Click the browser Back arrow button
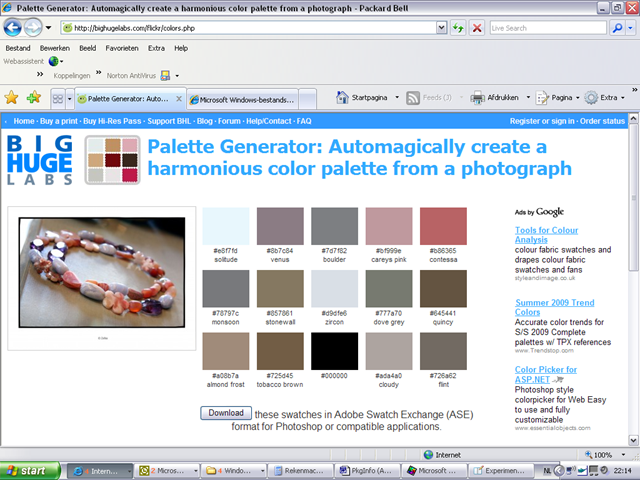Screen dimensions: 640x480 (14, 28)
